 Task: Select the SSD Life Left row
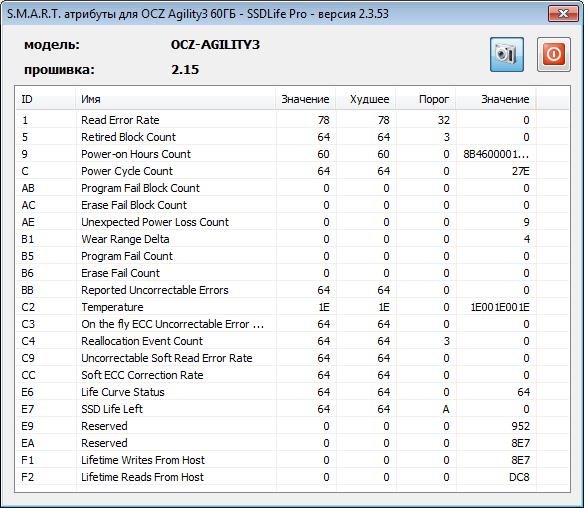point(276,409)
